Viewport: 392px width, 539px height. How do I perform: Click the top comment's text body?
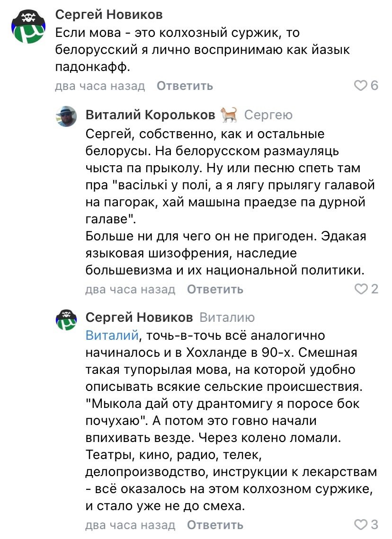tap(189, 50)
